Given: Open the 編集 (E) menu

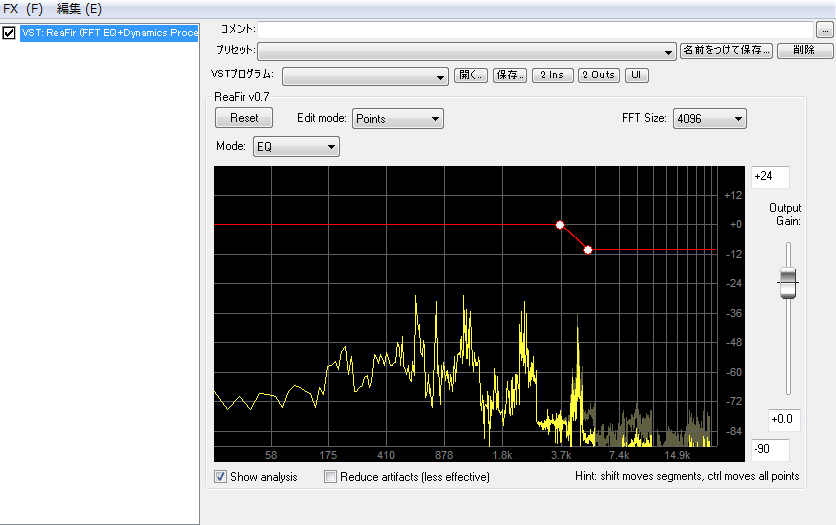Looking at the screenshot, I should tap(79, 9).
